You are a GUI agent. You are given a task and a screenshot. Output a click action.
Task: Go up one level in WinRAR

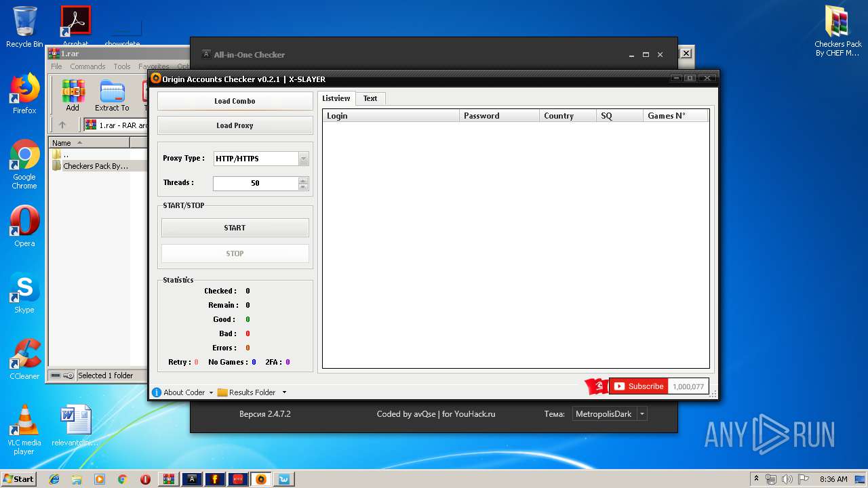pos(62,125)
